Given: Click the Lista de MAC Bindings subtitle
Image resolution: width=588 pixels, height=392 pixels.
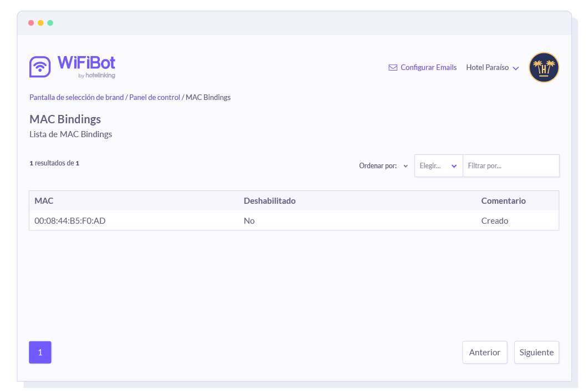Looking at the screenshot, I should 70,134.
